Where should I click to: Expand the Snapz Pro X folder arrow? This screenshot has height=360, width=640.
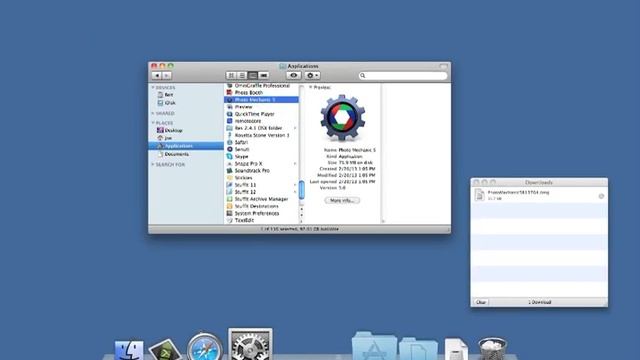295,164
